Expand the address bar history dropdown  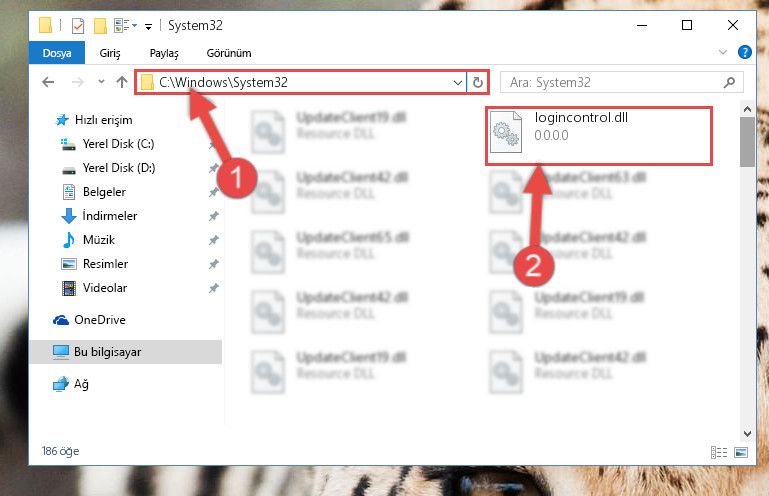[458, 82]
